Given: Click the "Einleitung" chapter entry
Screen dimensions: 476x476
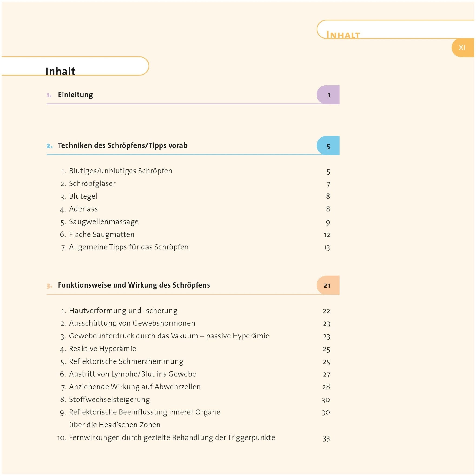Looking at the screenshot, I should [75, 95].
